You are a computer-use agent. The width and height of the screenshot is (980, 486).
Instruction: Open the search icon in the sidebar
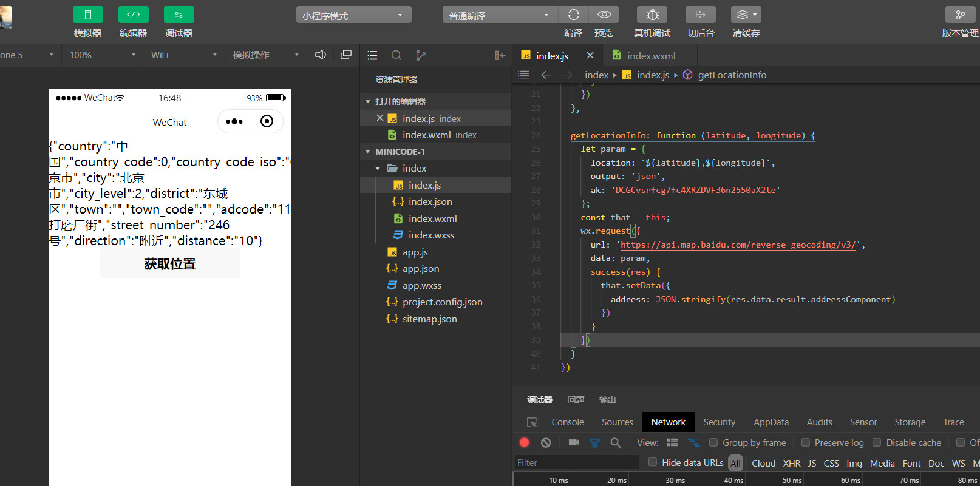pos(396,55)
